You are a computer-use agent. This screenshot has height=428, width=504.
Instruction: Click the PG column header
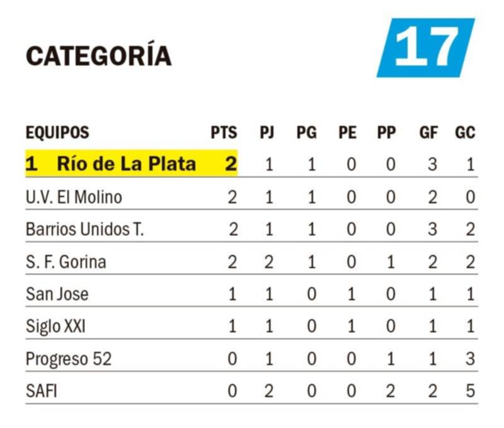(x=307, y=132)
